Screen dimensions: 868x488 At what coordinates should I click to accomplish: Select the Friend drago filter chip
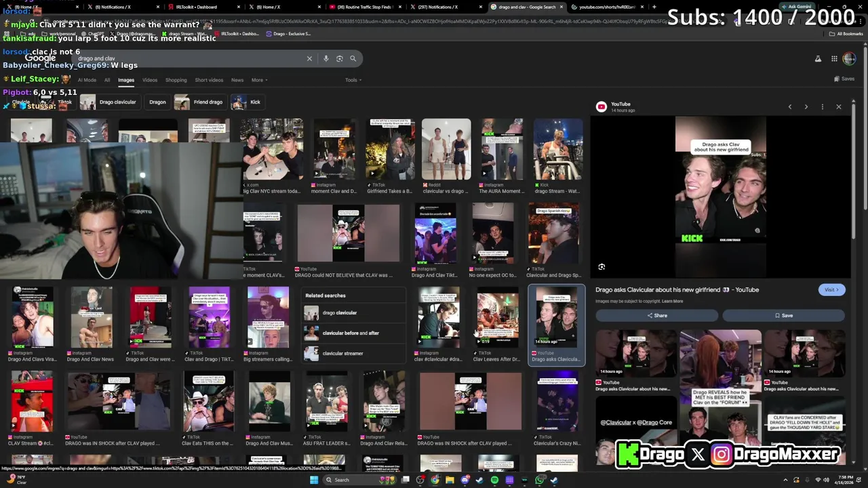click(x=199, y=102)
